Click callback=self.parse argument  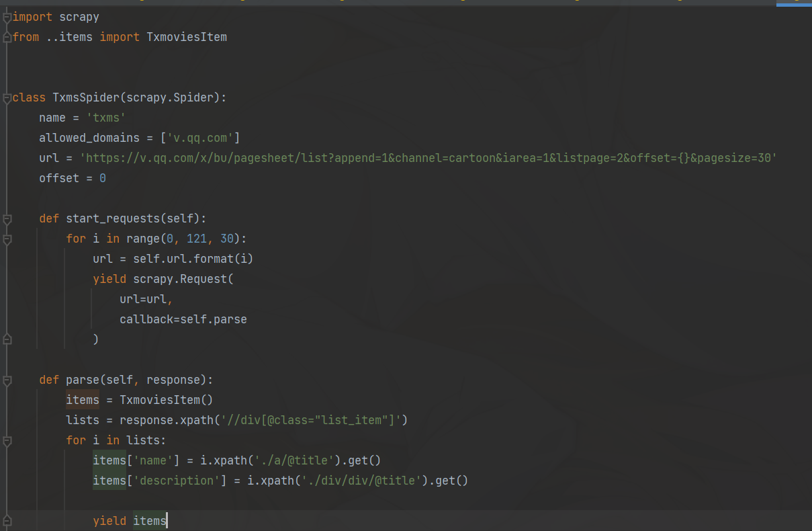[183, 319]
